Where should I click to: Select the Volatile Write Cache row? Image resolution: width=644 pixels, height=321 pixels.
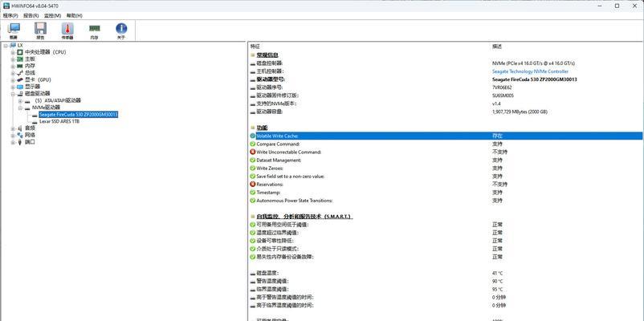446,136
